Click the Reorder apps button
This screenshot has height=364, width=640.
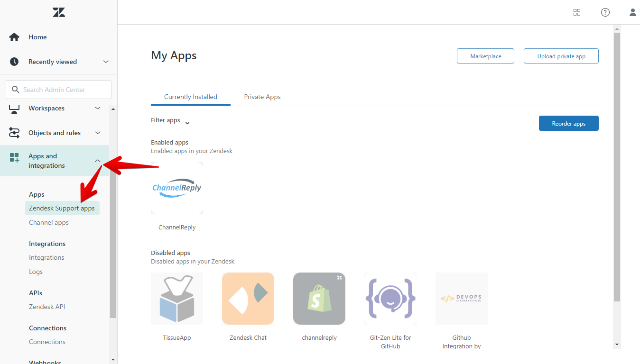[569, 123]
